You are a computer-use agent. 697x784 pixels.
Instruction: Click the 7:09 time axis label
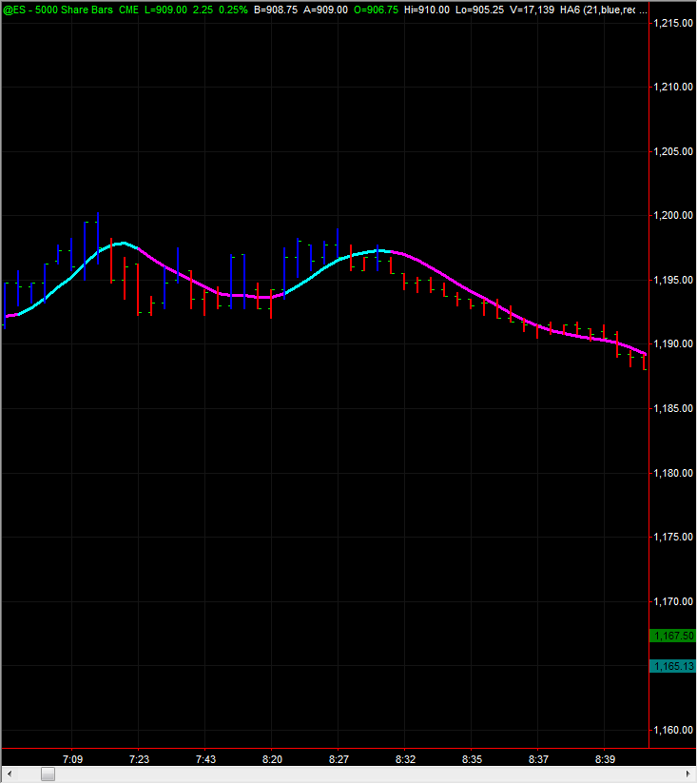(x=72, y=759)
